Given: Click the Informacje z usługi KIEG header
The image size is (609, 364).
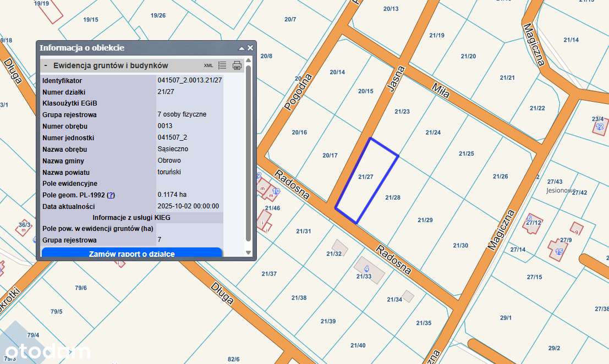Looking at the screenshot, I should point(131,218).
